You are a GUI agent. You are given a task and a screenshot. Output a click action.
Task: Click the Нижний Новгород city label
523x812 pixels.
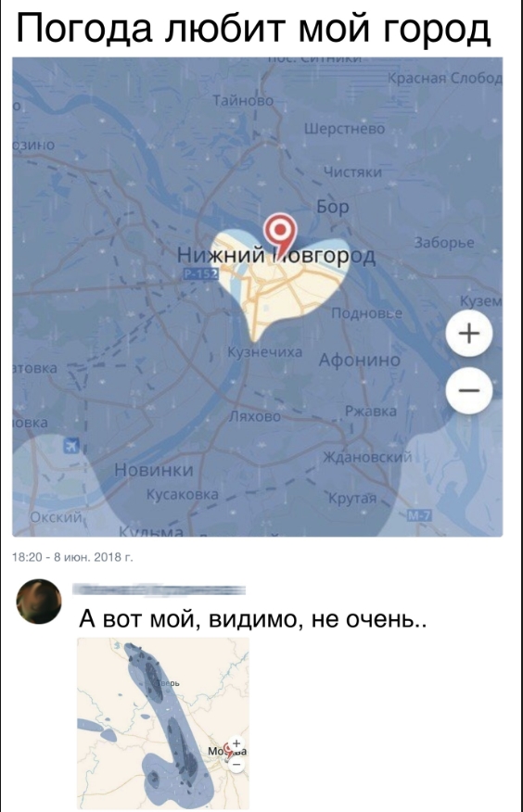(277, 256)
